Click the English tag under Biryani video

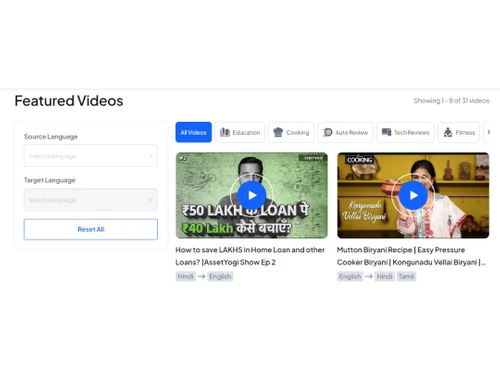[x=350, y=276]
